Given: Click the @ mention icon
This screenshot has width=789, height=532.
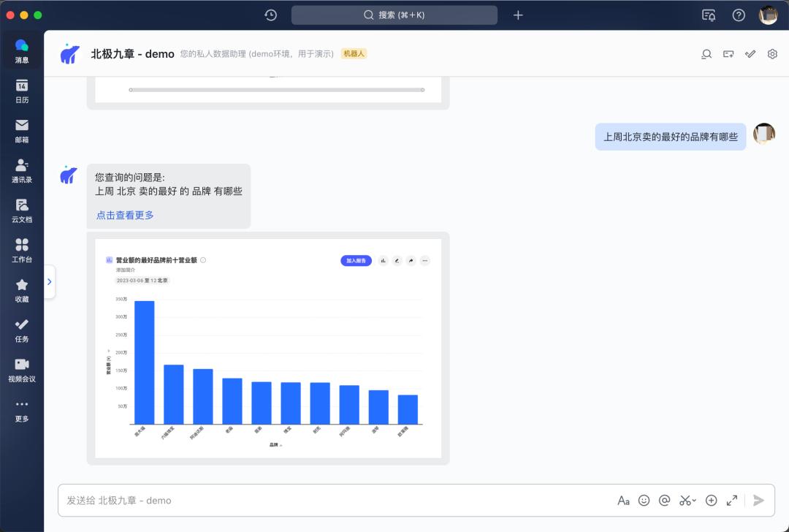Looking at the screenshot, I should (x=664, y=501).
